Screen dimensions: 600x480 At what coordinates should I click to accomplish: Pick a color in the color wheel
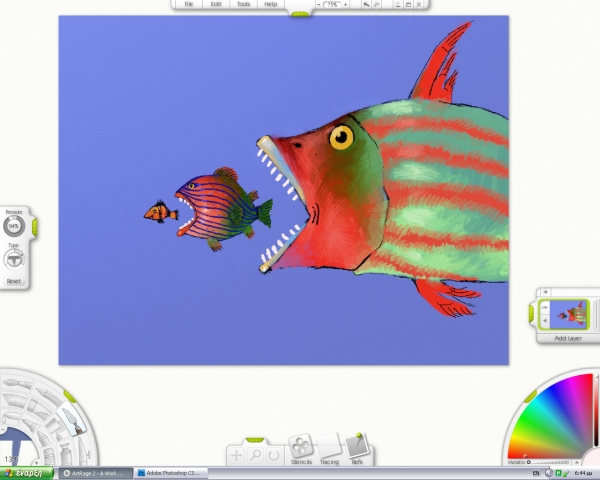tap(559, 423)
